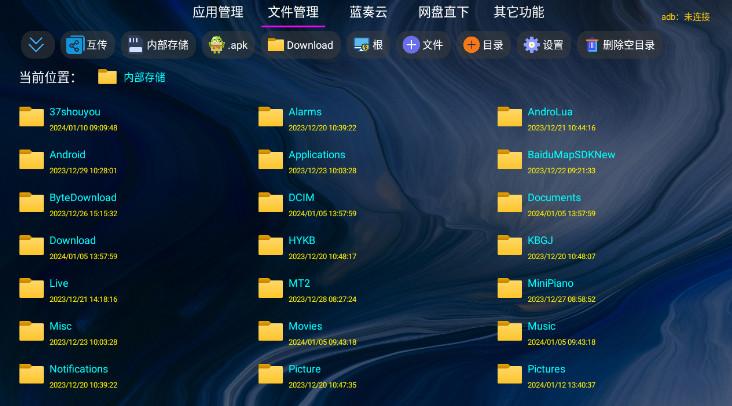This screenshot has width=732, height=406.
Task: Filter by .apk files button
Action: click(x=228, y=45)
